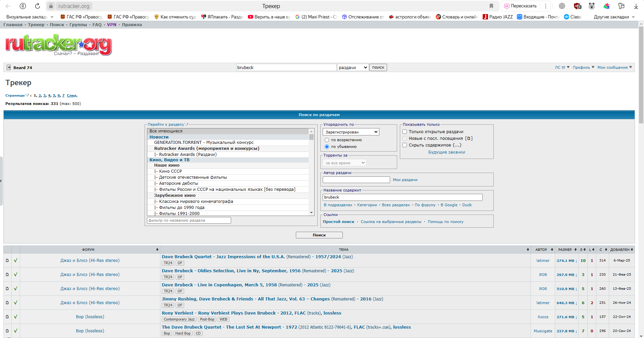
Task: Open the 'Мои раздачи' link
Action: click(x=405, y=180)
